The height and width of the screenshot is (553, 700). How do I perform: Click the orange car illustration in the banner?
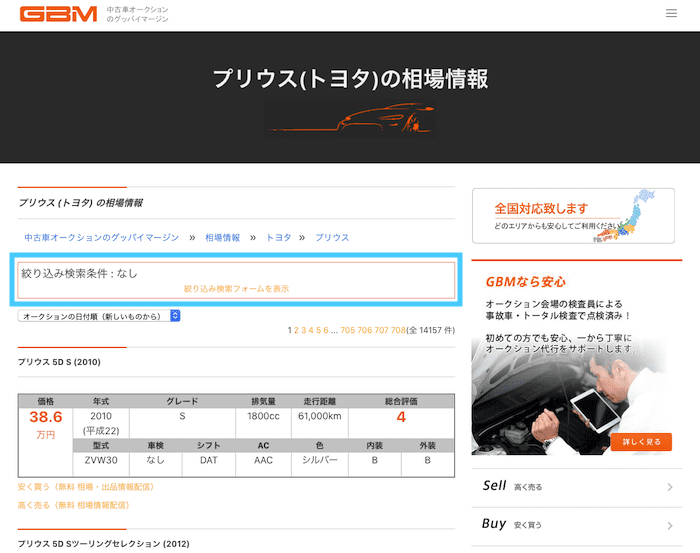[350, 119]
